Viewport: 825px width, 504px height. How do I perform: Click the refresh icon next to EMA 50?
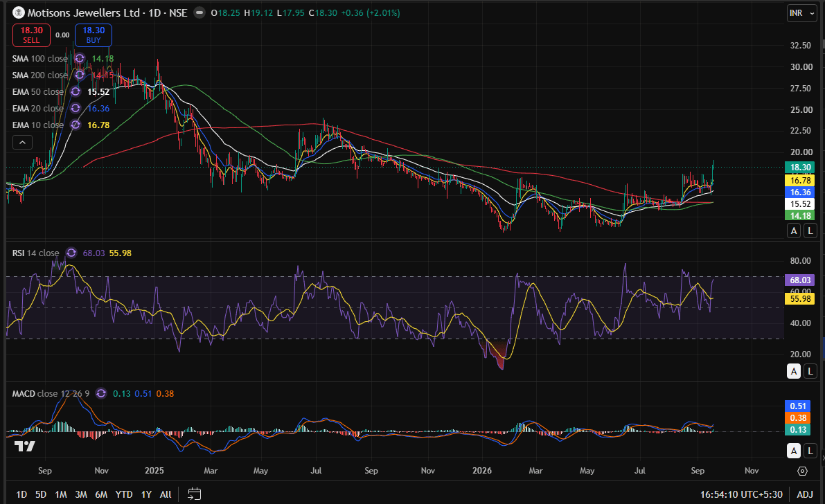[x=76, y=91]
